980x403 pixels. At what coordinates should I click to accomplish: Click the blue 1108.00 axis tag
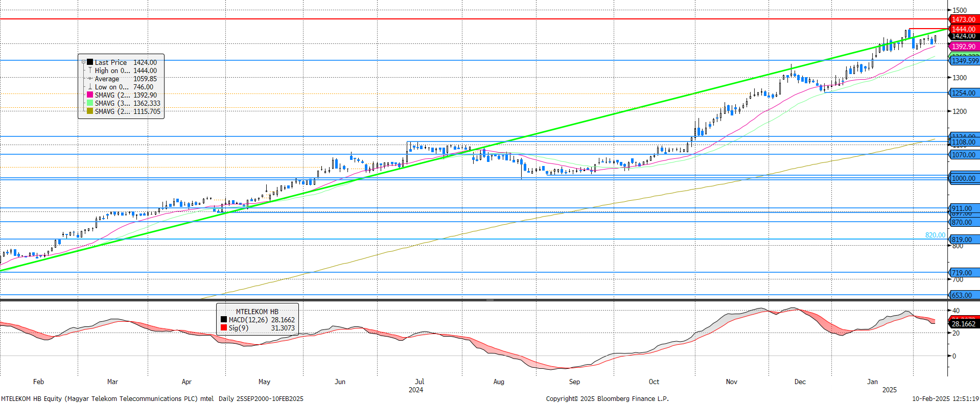pyautogui.click(x=964, y=143)
